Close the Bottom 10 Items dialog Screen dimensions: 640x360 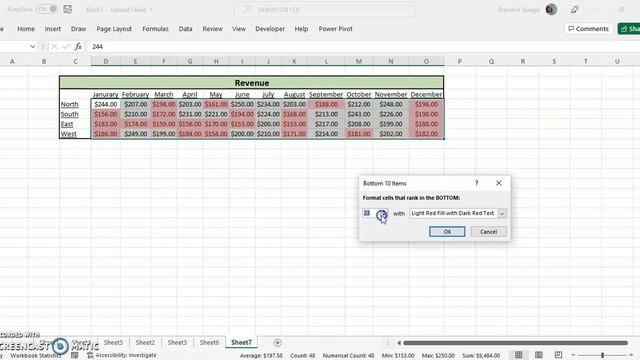pyautogui.click(x=499, y=183)
